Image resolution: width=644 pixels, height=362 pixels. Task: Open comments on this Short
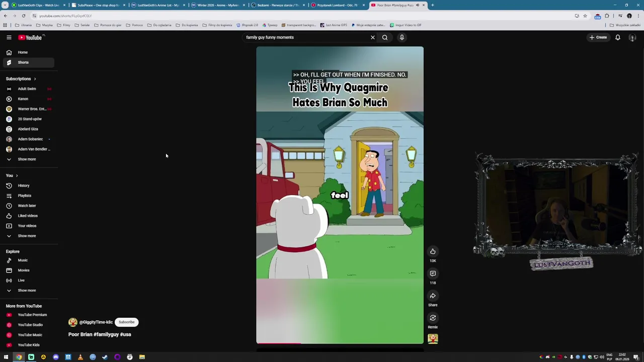(x=433, y=274)
